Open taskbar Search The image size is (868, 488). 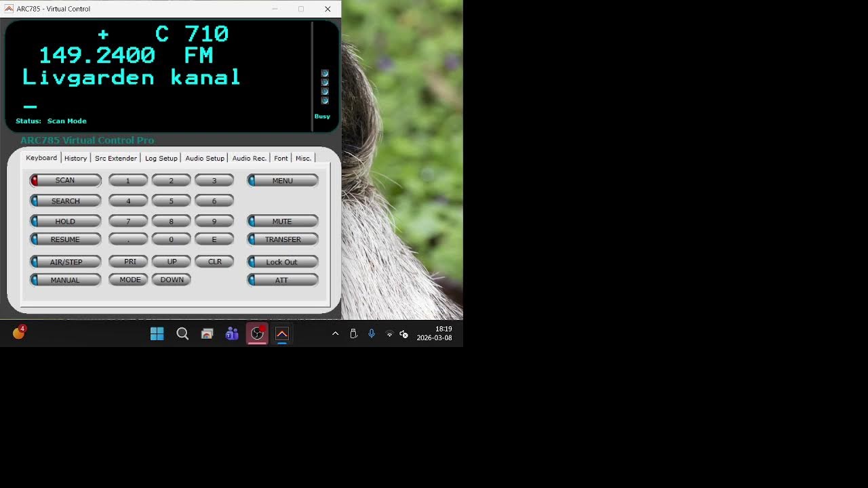(x=182, y=333)
